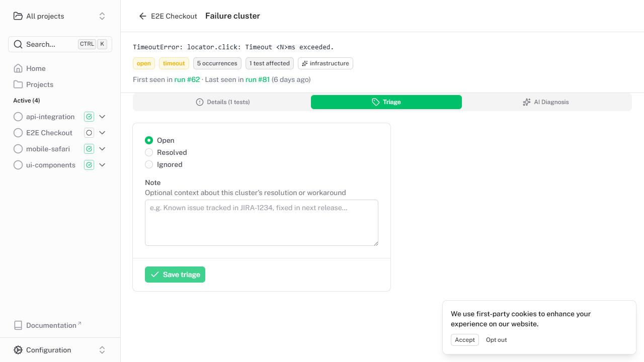Screen dimensions: 644x362
Task: Select the Ignored status radio button
Action: pyautogui.click(x=149, y=164)
